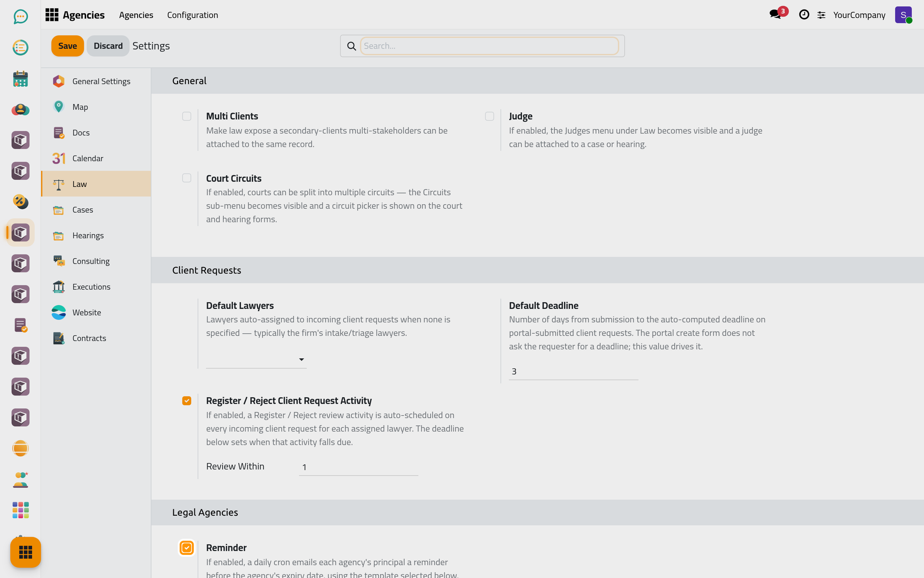924x578 pixels.
Task: Enable the Judge checkbox
Action: 489,116
